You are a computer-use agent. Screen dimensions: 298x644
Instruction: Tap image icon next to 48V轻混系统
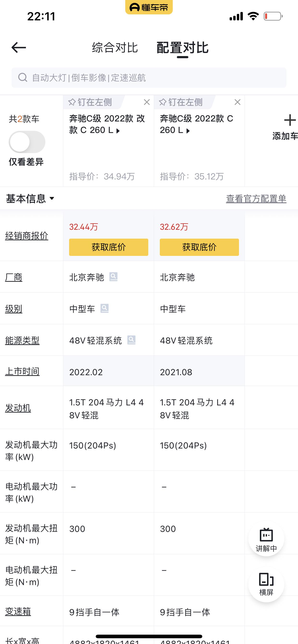point(131,340)
